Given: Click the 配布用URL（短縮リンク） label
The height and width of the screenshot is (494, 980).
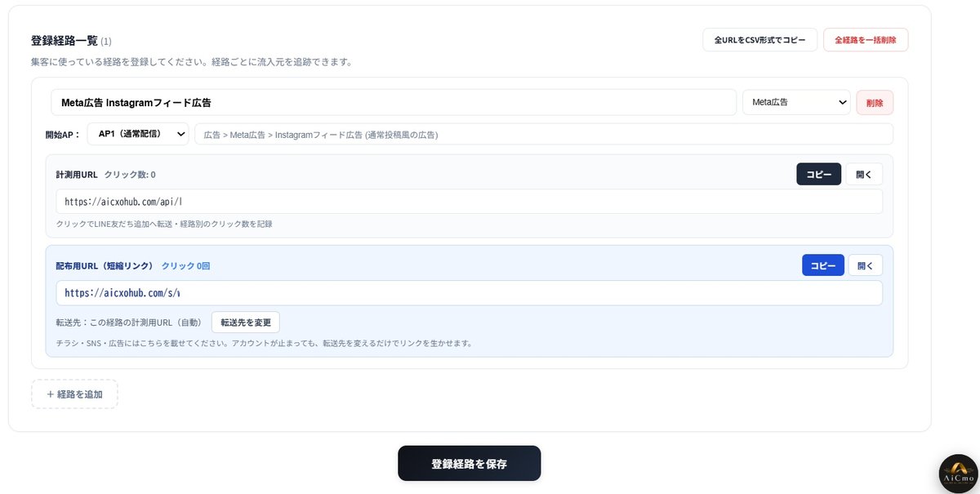Looking at the screenshot, I should [105, 266].
